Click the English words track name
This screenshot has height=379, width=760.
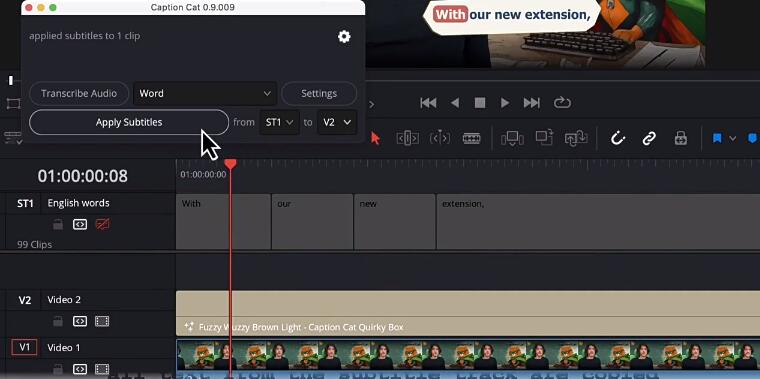[79, 203]
